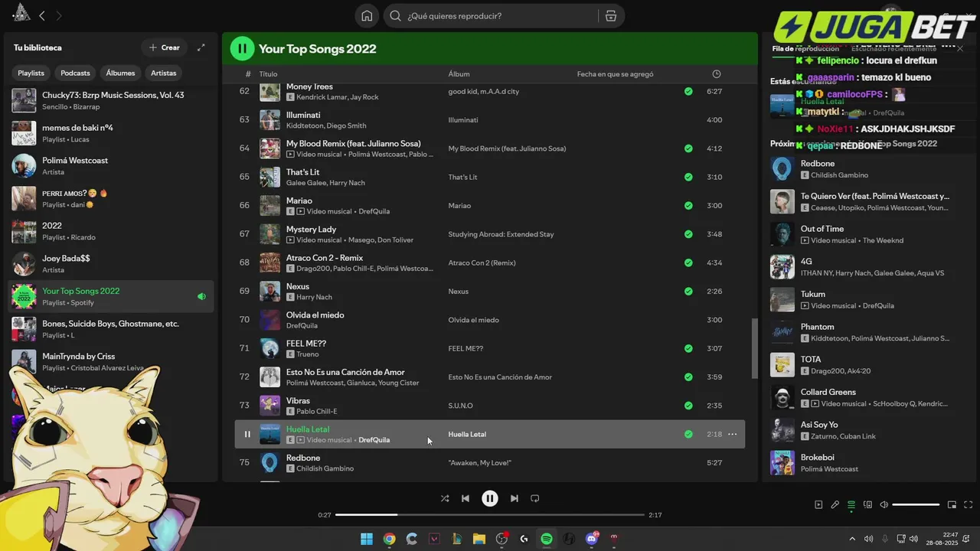
Task: Toggle the queue icon in the player bar
Action: (x=851, y=505)
